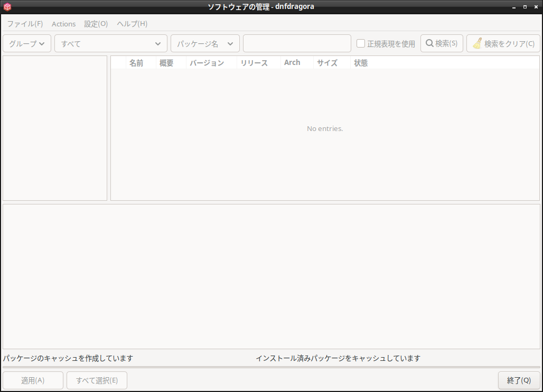The image size is (543, 392).
Task: Sort by the サイズ column header
Action: pos(332,63)
